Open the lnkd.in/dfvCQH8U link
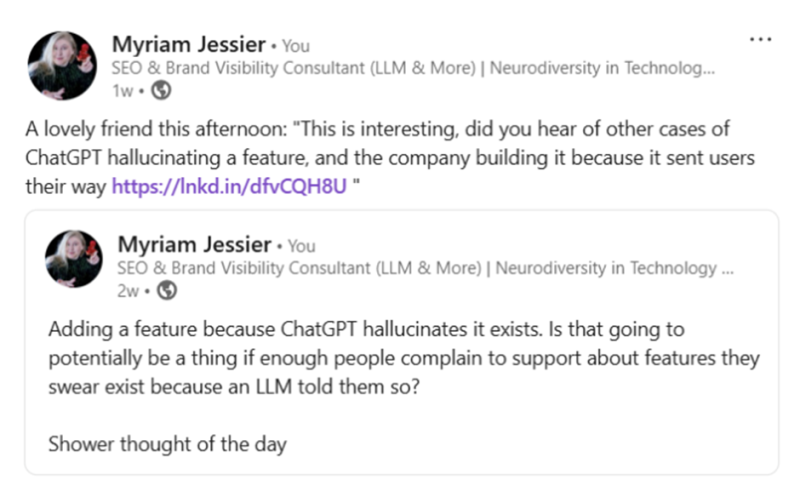The width and height of the screenshot is (800, 503). [x=229, y=186]
